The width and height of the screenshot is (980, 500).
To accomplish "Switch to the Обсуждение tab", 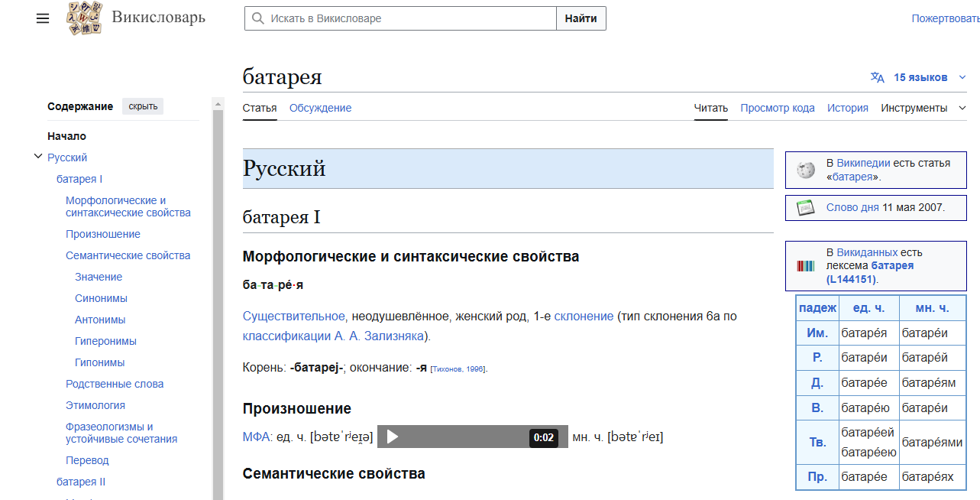I will [320, 108].
